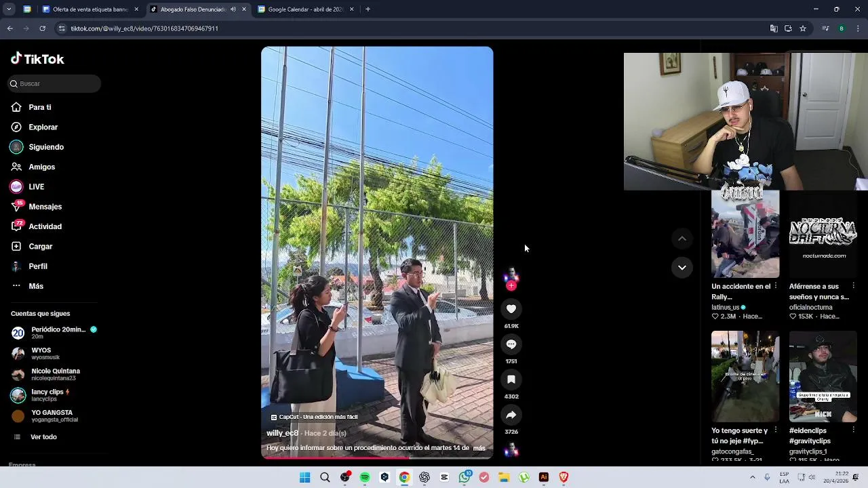Open the LIVE section
This screenshot has width=868, height=488.
27,186
